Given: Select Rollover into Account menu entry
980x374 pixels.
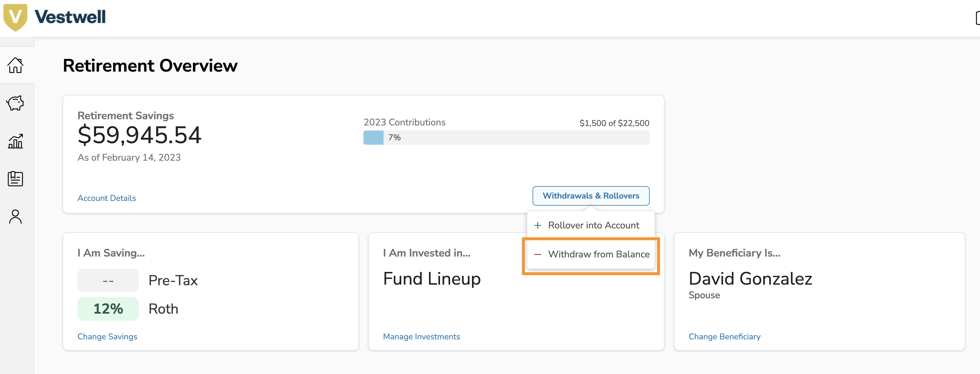Looking at the screenshot, I should point(594,225).
